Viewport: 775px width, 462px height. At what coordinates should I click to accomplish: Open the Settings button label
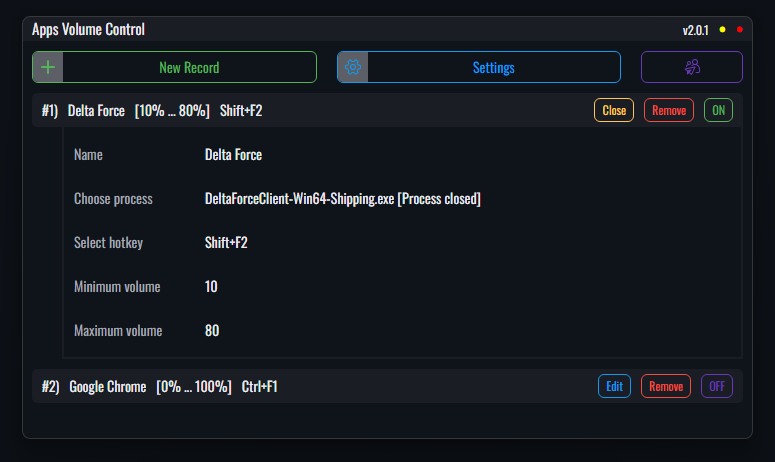[493, 68]
